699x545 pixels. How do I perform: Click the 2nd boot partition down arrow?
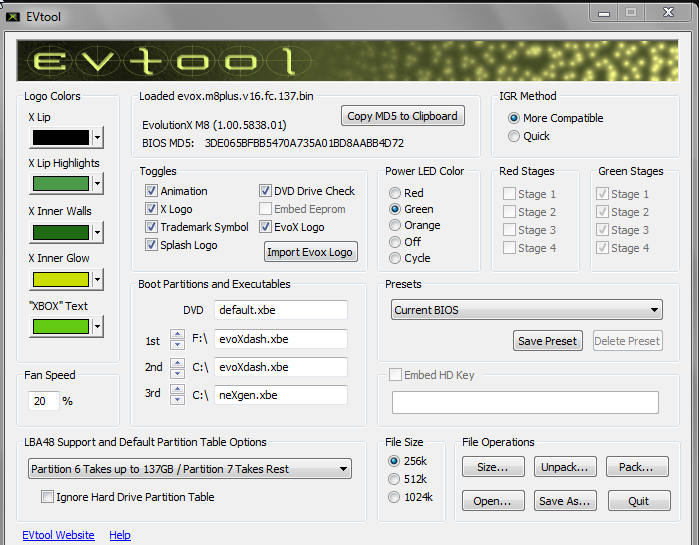pyautogui.click(x=177, y=373)
